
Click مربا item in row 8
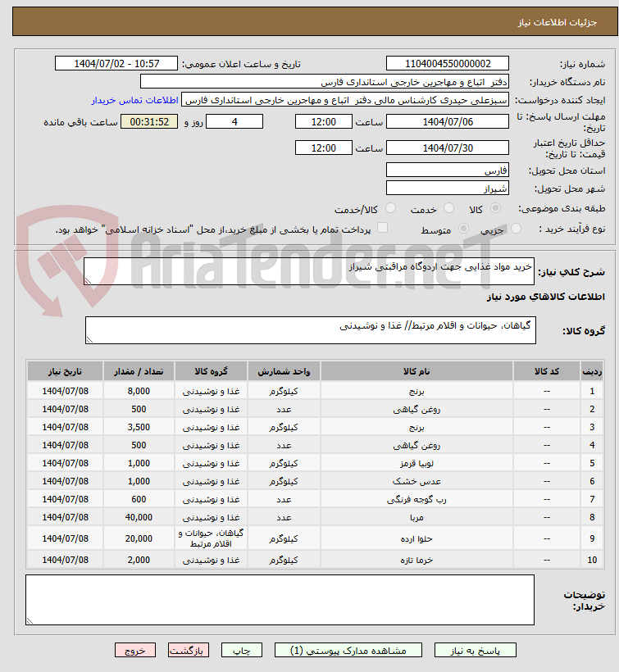pyautogui.click(x=416, y=517)
